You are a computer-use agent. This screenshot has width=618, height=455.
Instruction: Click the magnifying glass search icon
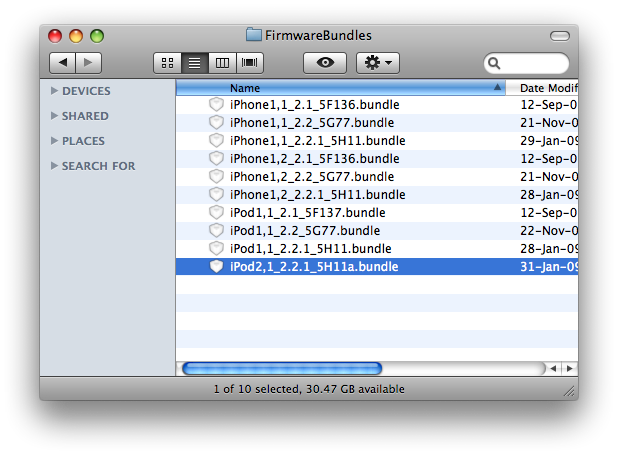coord(494,63)
